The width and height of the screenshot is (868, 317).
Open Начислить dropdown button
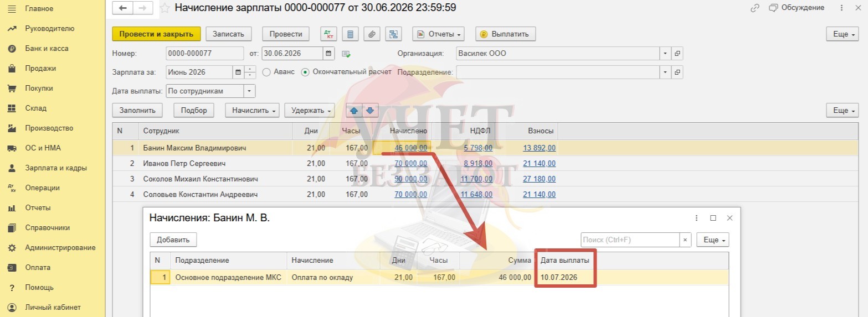coord(253,110)
